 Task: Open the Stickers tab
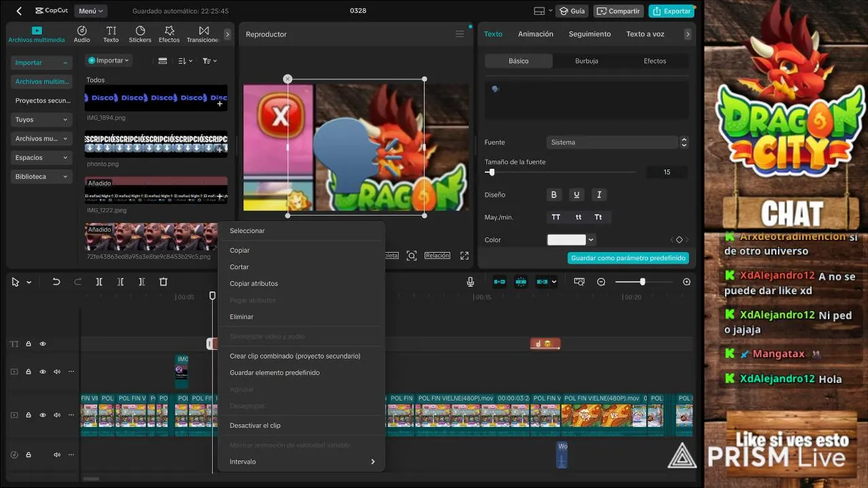[140, 35]
